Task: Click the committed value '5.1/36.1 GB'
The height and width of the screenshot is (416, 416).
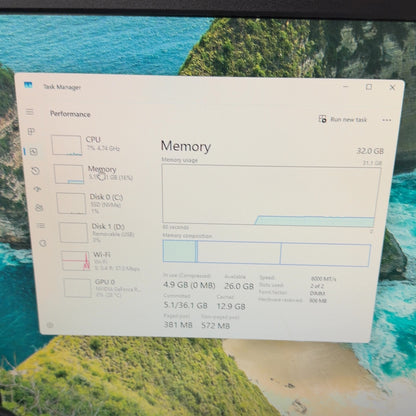Action: 185,305
